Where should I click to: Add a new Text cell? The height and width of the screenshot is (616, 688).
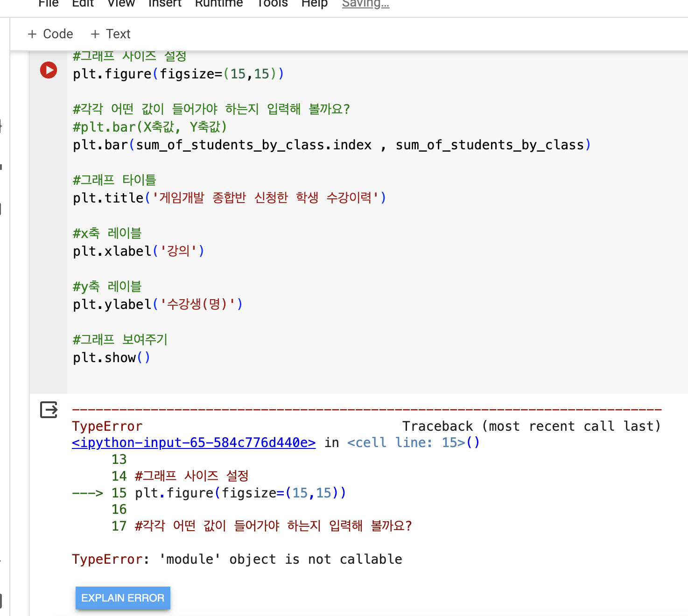click(111, 34)
